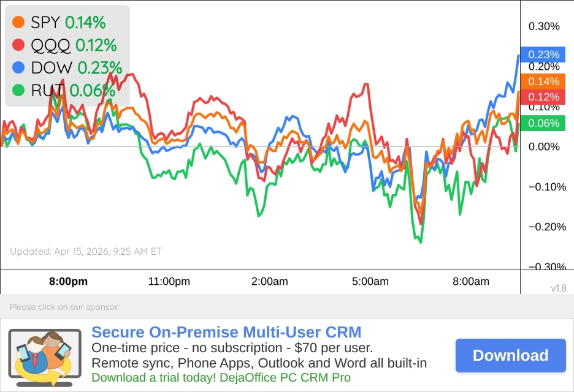Click the orange 0.14% SPY price tag

543,81
